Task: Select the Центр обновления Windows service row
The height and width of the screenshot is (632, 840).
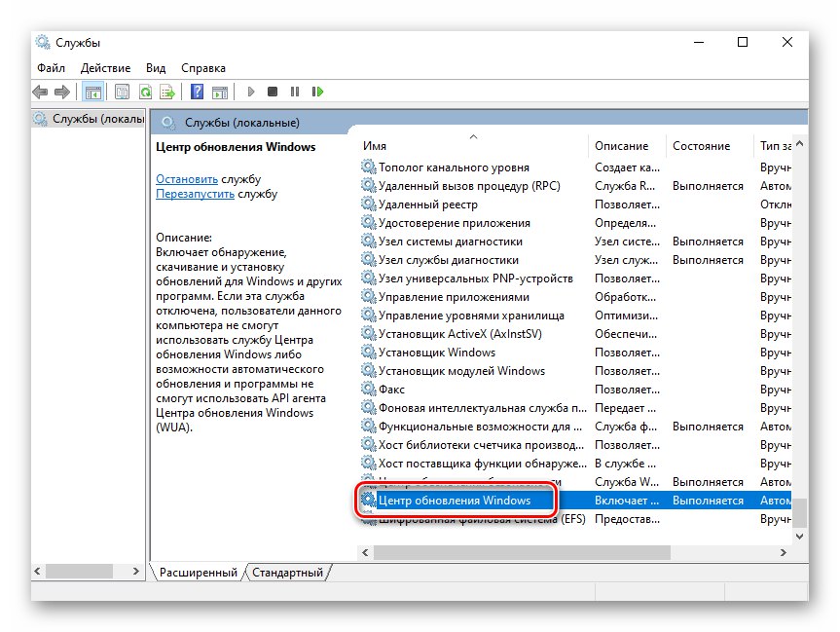Action: [575, 501]
